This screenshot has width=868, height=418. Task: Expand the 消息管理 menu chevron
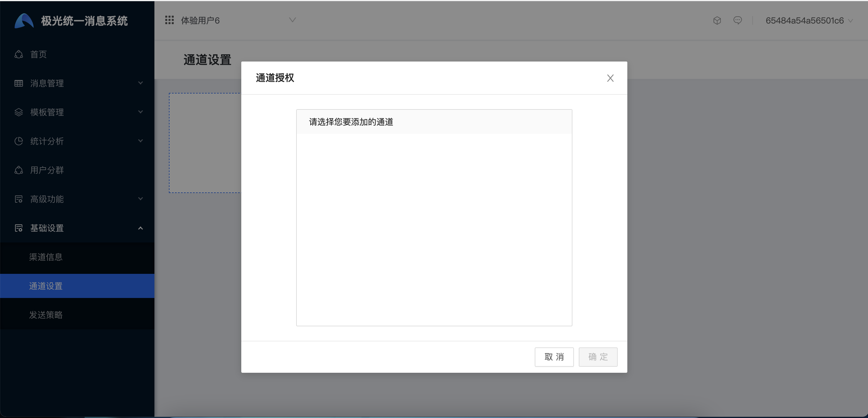click(x=141, y=83)
